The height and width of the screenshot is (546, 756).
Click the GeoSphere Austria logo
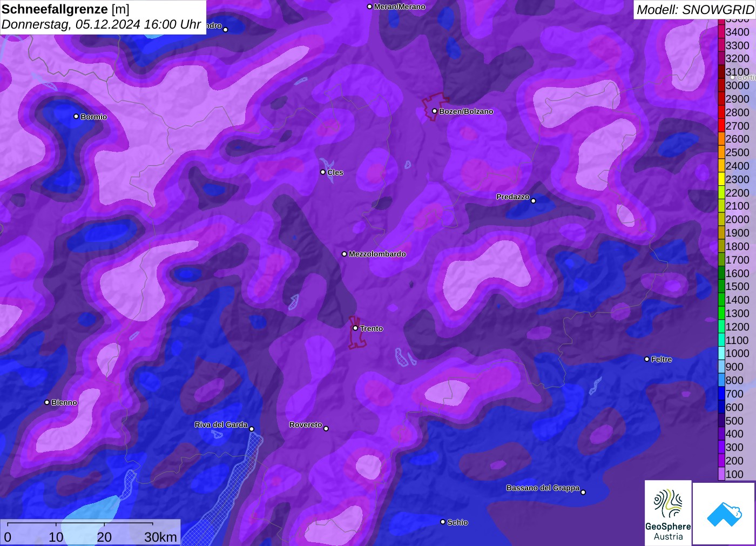coord(668,513)
